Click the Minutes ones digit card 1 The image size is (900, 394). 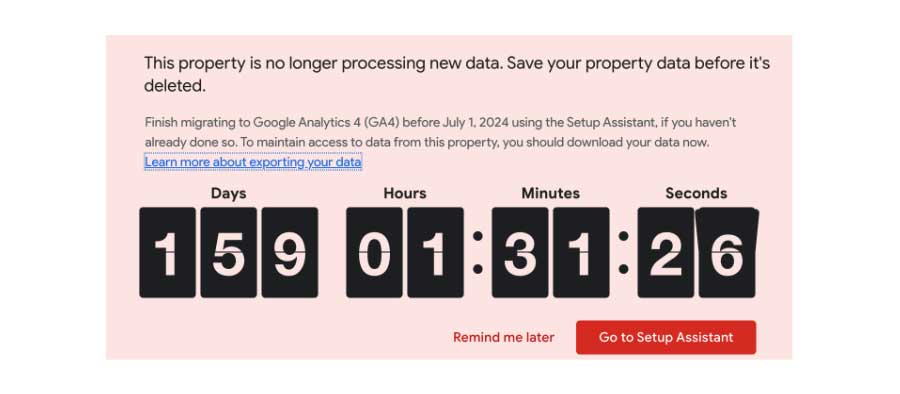[x=581, y=253]
